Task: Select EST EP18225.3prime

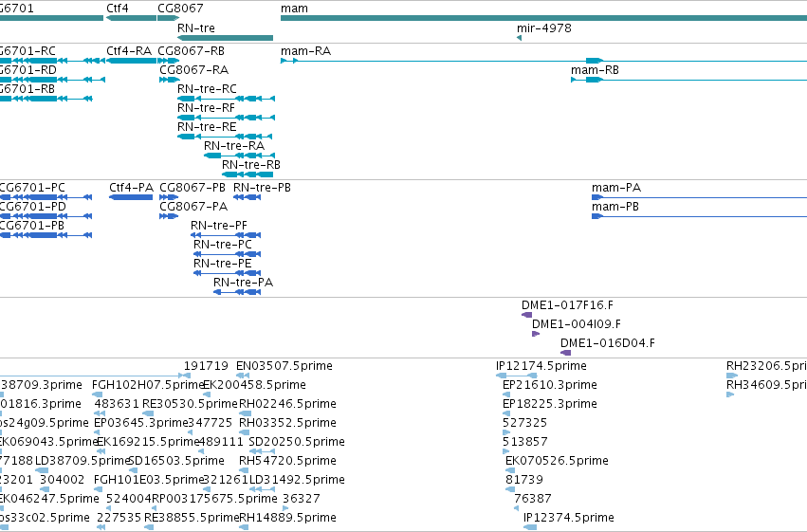Action: 550,404
